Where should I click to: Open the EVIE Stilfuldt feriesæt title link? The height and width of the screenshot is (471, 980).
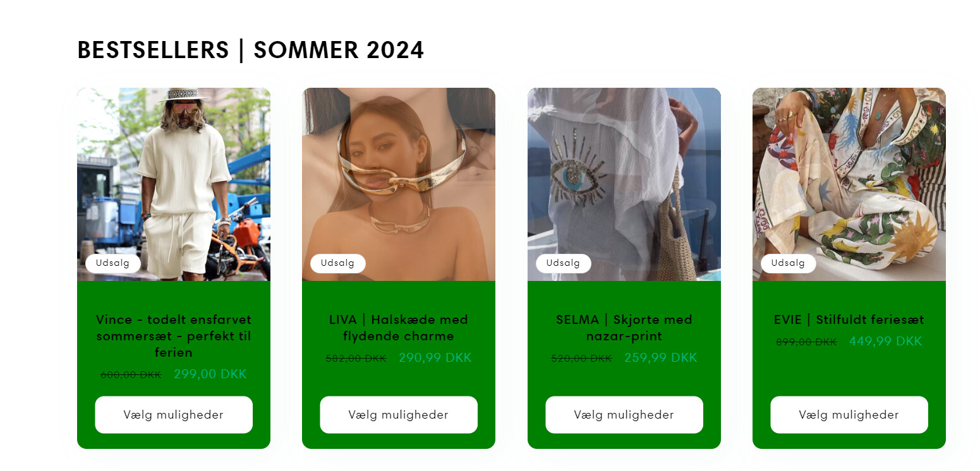click(x=849, y=319)
